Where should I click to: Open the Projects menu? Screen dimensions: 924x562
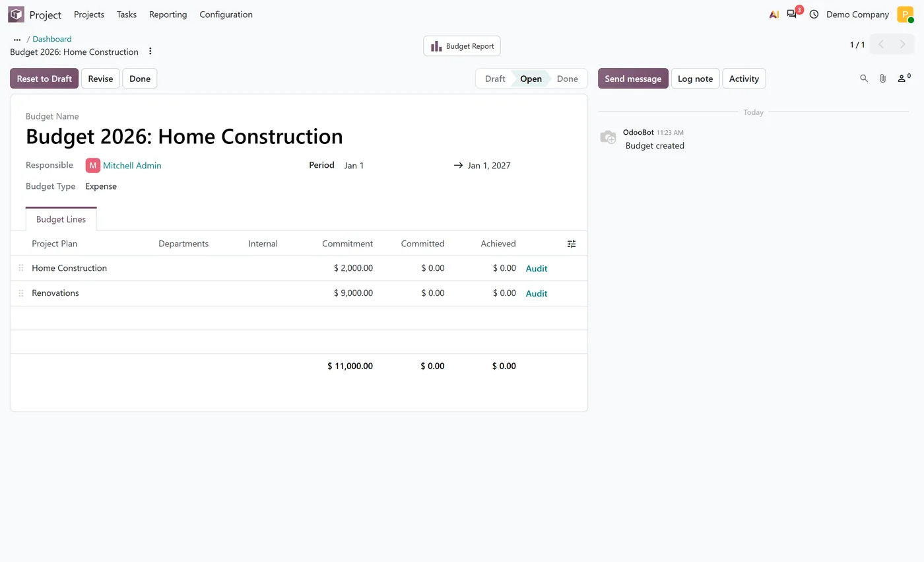[x=89, y=15]
